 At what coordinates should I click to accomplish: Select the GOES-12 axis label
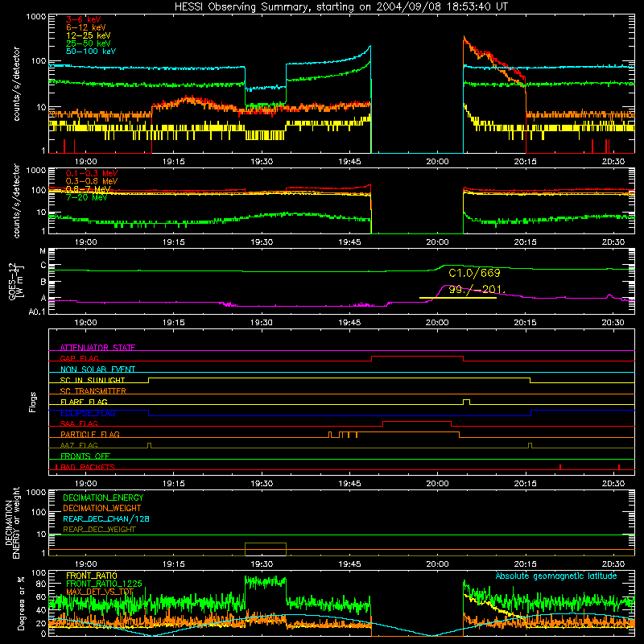coord(12,282)
